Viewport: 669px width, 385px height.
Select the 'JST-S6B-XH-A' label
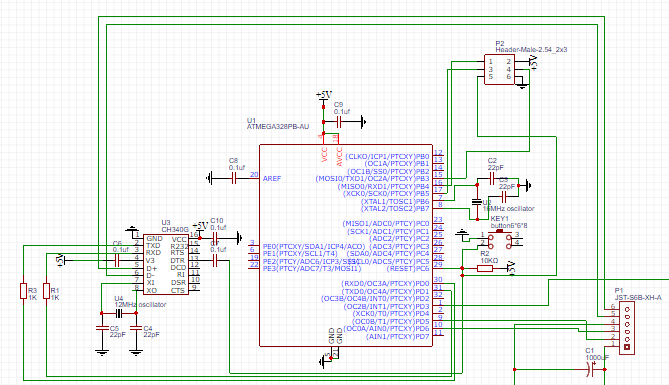(x=638, y=298)
